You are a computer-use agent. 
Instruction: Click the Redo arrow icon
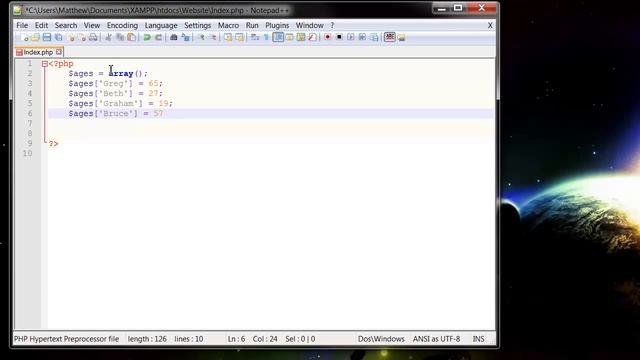[x=158, y=38]
